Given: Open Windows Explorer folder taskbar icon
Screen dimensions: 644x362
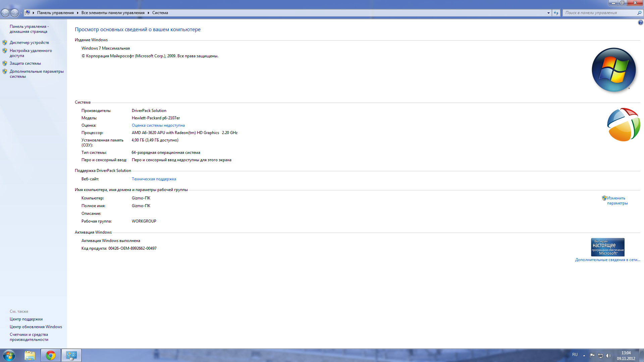Looking at the screenshot, I should tap(30, 355).
